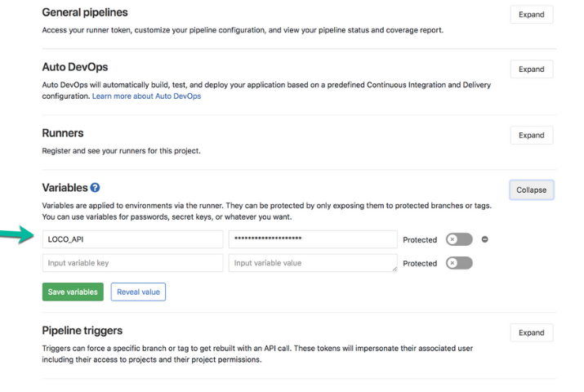Open Learn more about Auto DevOps link

[x=146, y=96]
